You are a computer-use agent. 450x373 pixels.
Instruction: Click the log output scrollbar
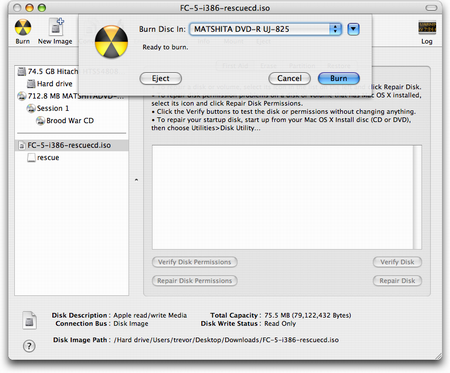pos(417,197)
